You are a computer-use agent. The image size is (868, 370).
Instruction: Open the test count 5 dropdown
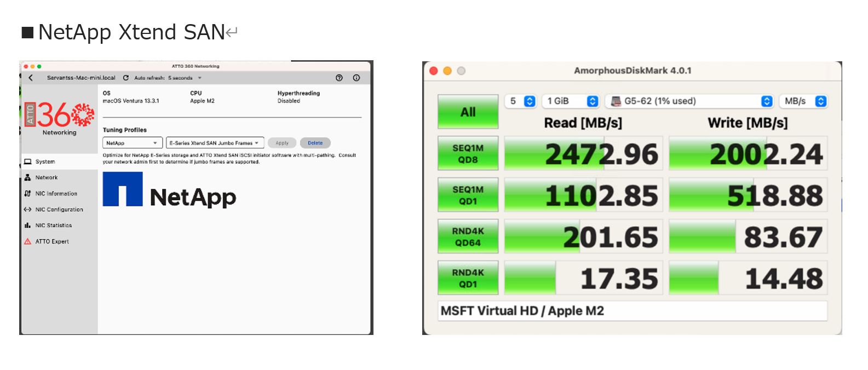click(x=520, y=101)
